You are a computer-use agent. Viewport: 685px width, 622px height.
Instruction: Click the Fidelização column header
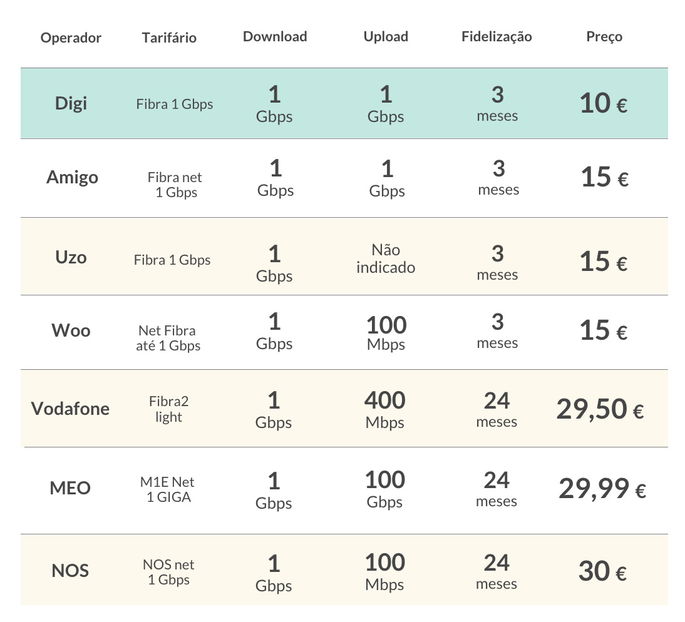[497, 37]
